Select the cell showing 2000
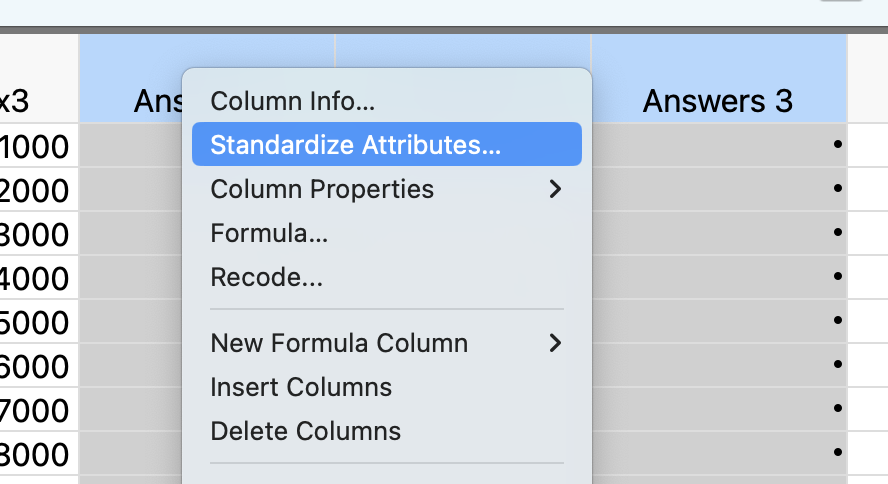This screenshot has width=888, height=484. coord(38,190)
